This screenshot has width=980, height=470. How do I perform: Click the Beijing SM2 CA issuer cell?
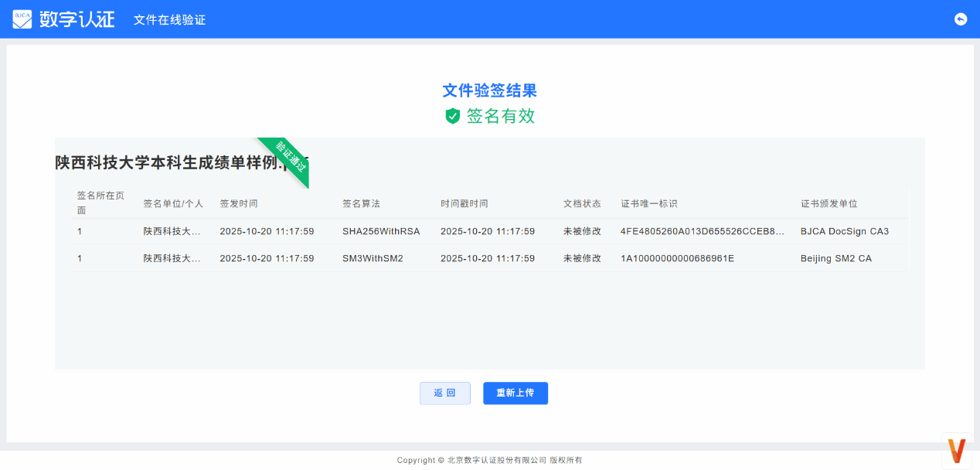tap(835, 258)
